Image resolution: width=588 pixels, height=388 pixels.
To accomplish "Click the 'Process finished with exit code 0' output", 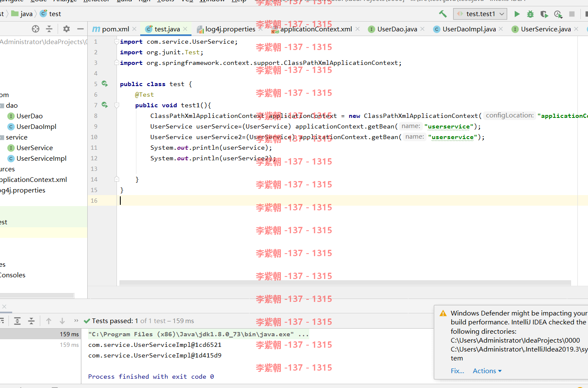I will pyautogui.click(x=151, y=377).
